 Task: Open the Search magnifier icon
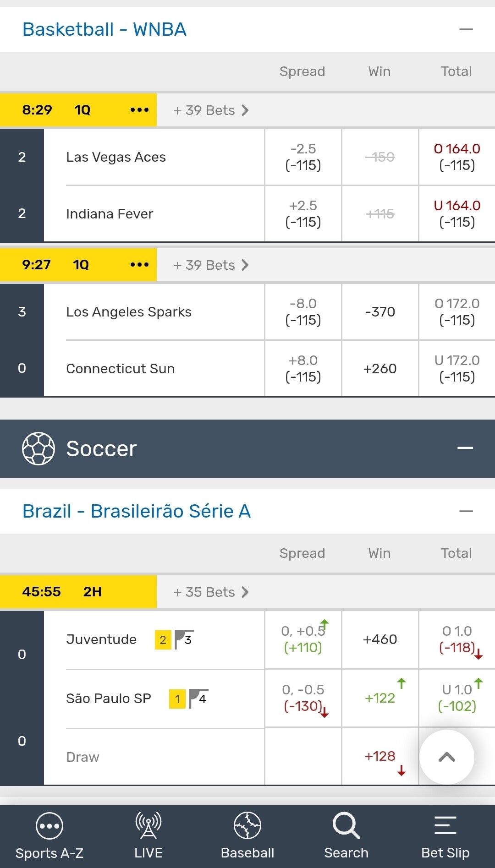346,825
